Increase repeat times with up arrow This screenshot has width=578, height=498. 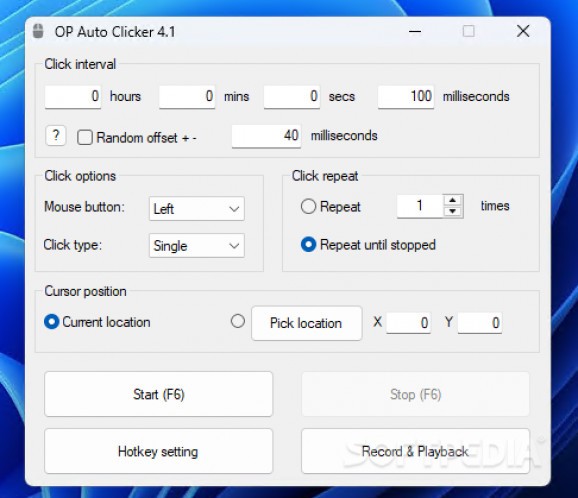click(452, 200)
